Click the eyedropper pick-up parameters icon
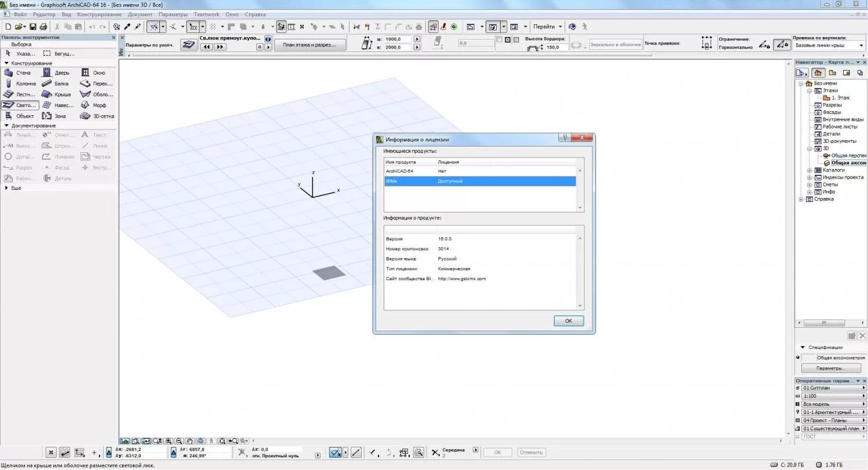The height and width of the screenshot is (470, 868). 127,27
